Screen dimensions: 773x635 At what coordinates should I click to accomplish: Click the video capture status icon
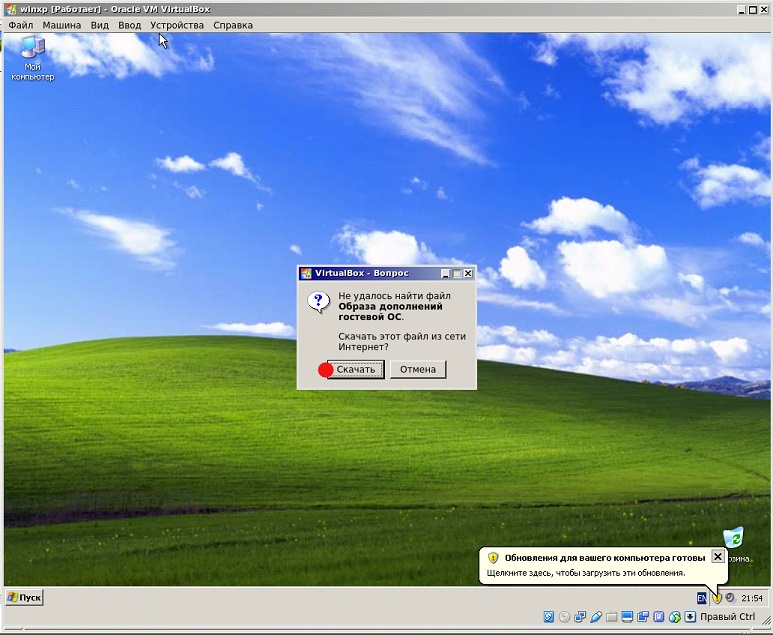pyautogui.click(x=645, y=617)
